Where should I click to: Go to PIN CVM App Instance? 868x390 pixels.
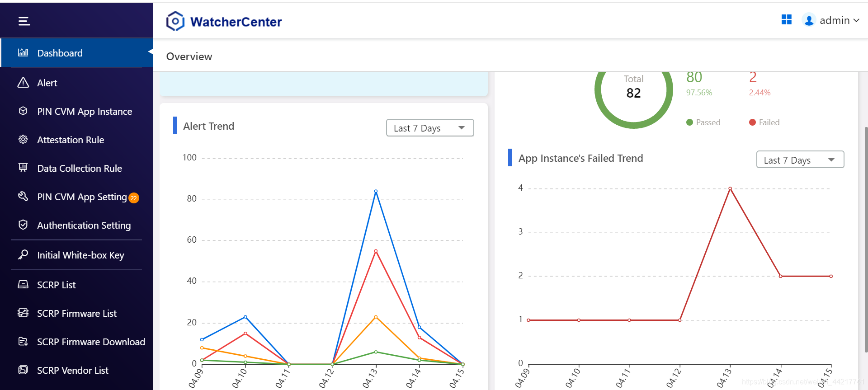[76, 111]
